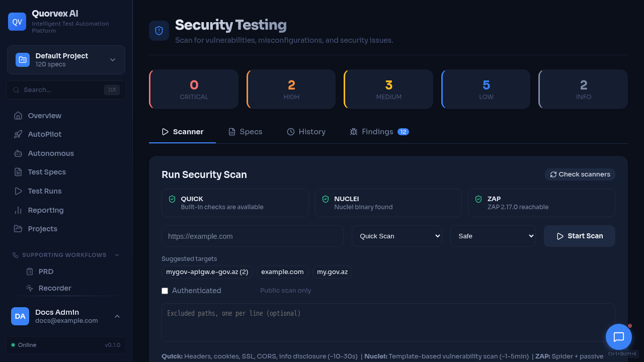This screenshot has height=362, width=644.
Task: Focus the sidebar Search box
Action: coord(66,90)
